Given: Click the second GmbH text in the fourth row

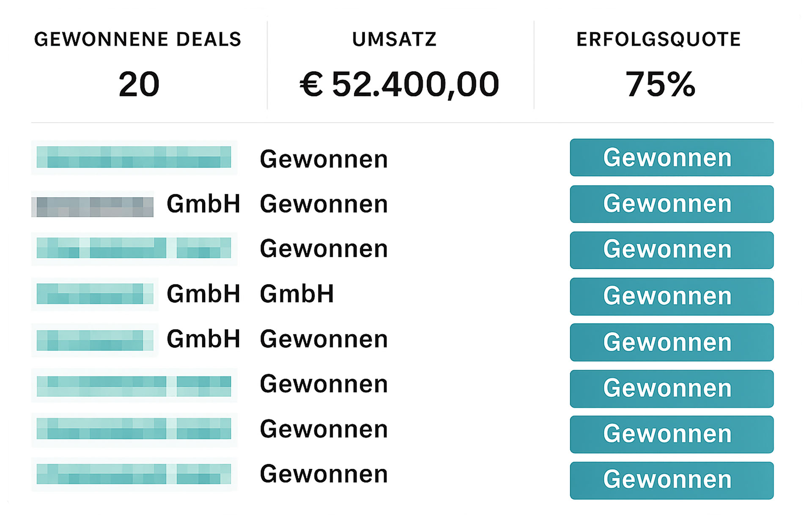Looking at the screenshot, I should coord(297,294).
